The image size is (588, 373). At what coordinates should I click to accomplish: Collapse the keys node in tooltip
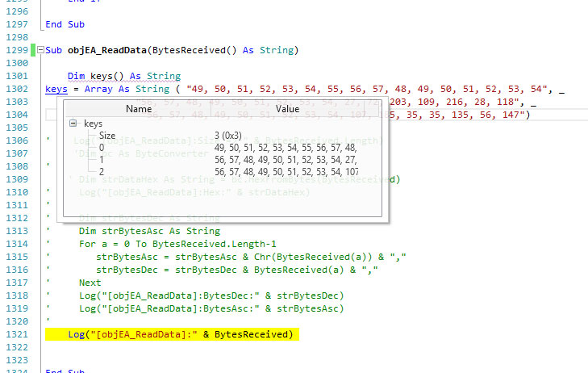[73, 123]
